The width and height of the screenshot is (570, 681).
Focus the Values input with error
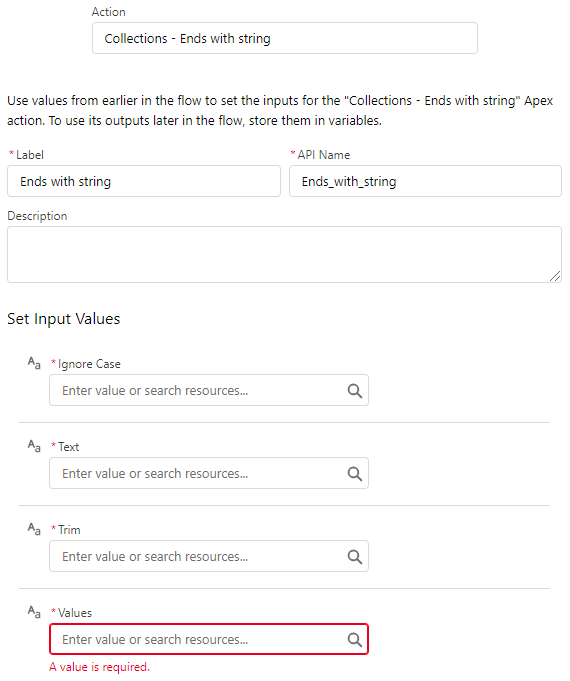click(209, 639)
